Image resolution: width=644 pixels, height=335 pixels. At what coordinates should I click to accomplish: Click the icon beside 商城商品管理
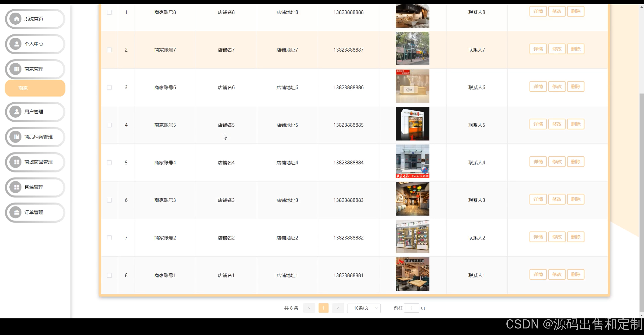coord(16,162)
